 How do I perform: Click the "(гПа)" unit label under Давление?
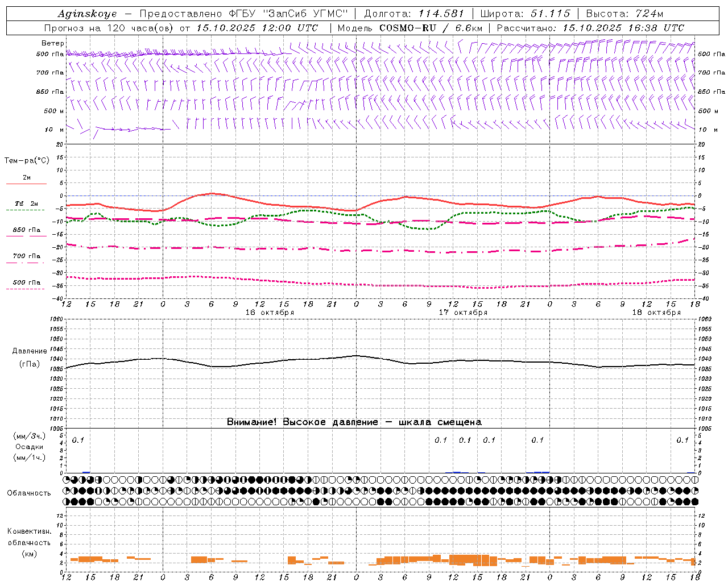[30, 364]
